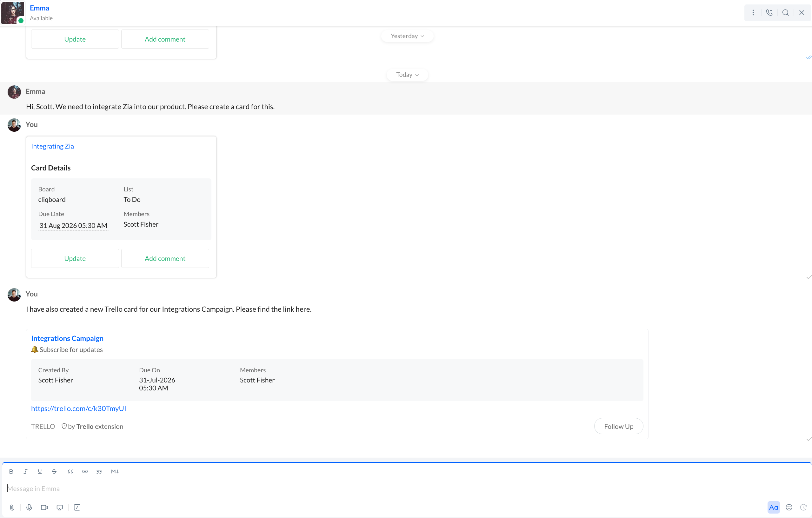Screen dimensions: 812x518
Task: Click the TRELLO label in the card footer
Action: [43, 427]
